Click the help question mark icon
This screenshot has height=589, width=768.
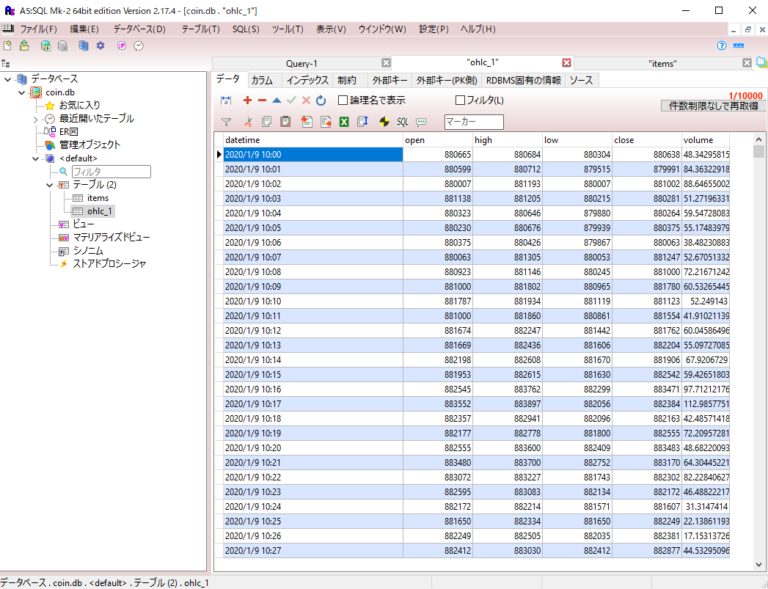(x=721, y=45)
